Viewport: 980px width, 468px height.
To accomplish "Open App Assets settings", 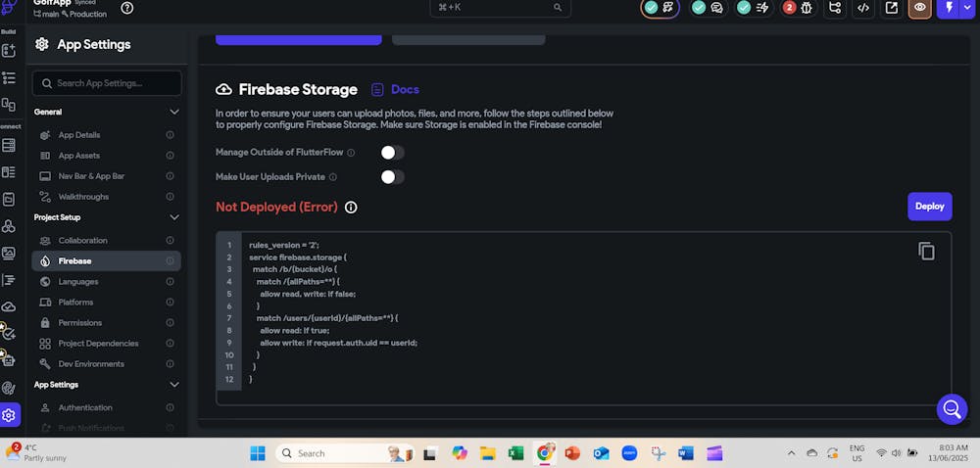I will click(x=106, y=156).
